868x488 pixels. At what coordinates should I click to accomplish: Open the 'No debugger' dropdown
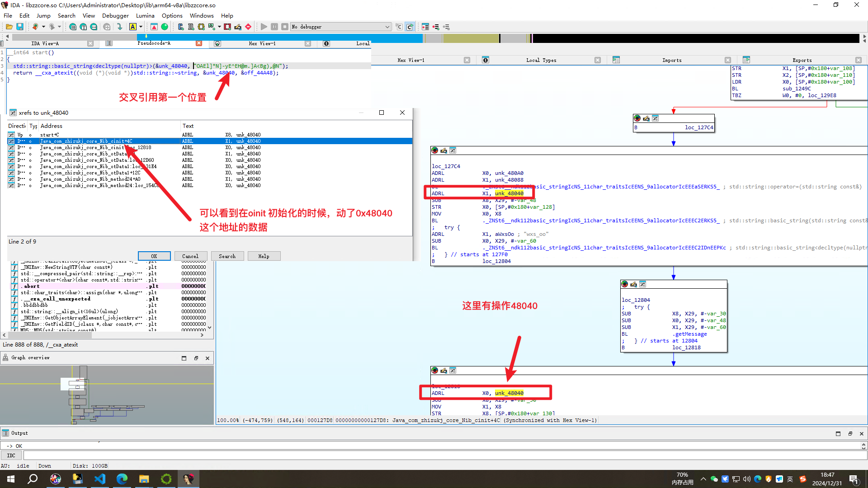387,27
